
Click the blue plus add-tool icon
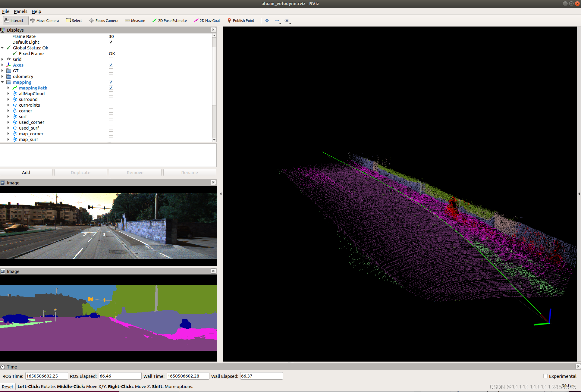[267, 20]
